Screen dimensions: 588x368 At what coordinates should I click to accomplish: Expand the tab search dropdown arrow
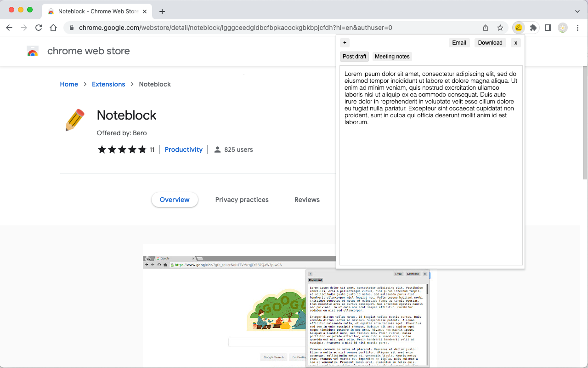pyautogui.click(x=577, y=11)
